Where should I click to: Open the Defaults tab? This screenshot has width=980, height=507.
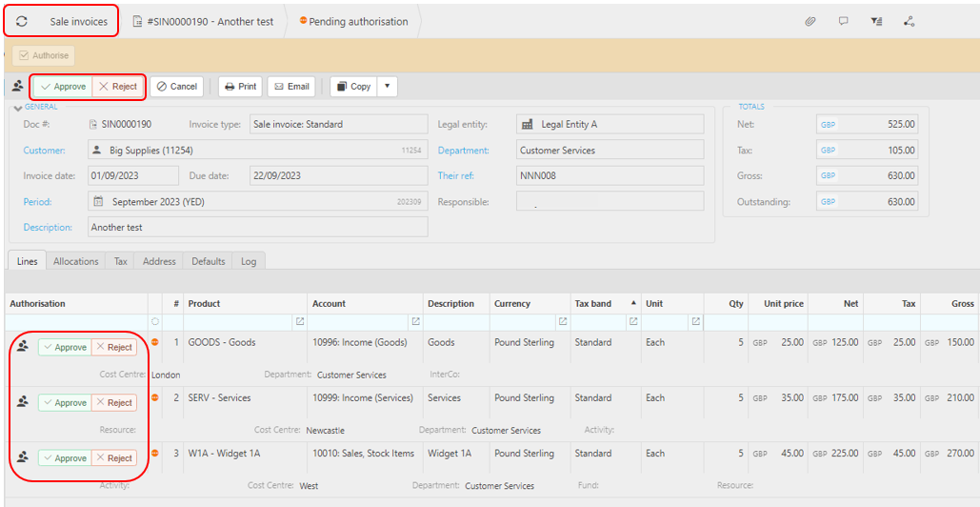point(209,261)
